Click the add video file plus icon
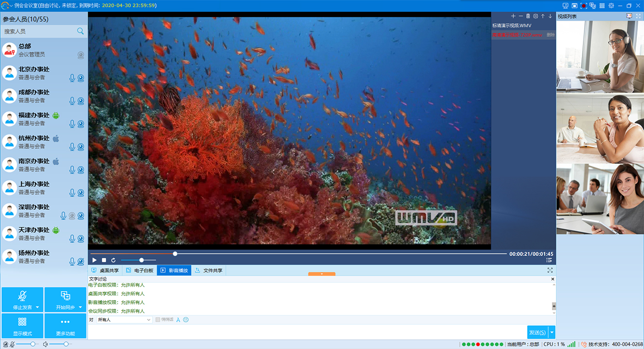Image resolution: width=644 pixels, height=349 pixels. pyautogui.click(x=513, y=16)
